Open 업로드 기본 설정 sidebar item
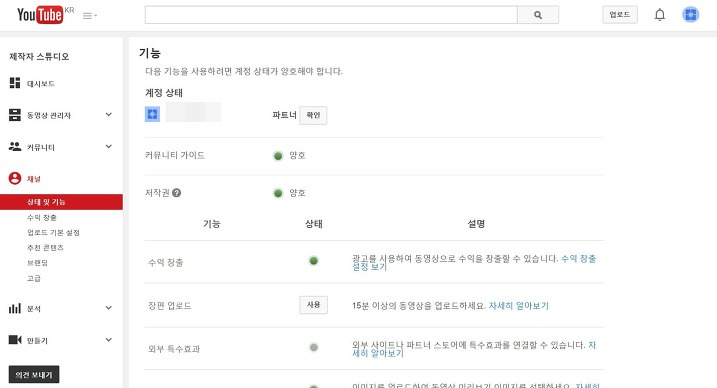This screenshot has width=717, height=388. (53, 233)
